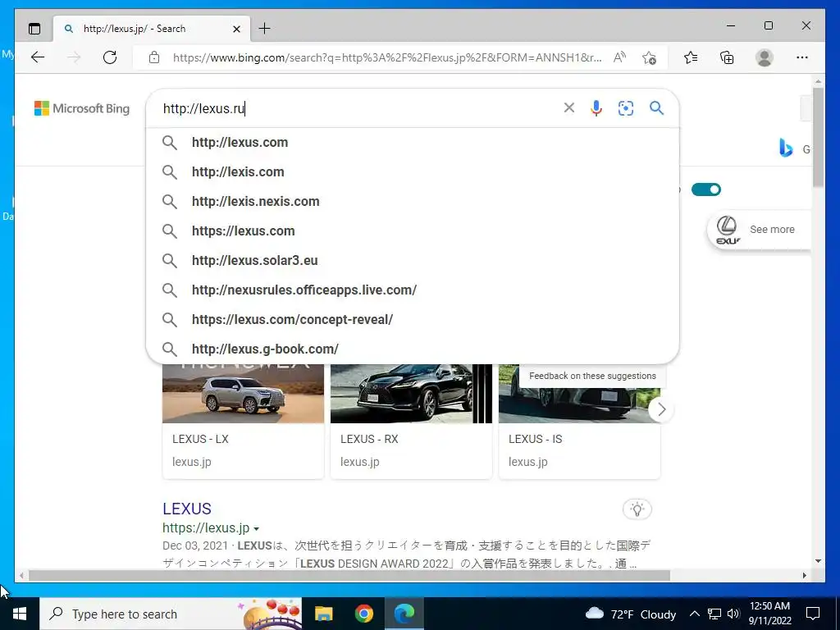This screenshot has height=630, width=840.
Task: Open the Windows Start menu
Action: click(x=20, y=614)
